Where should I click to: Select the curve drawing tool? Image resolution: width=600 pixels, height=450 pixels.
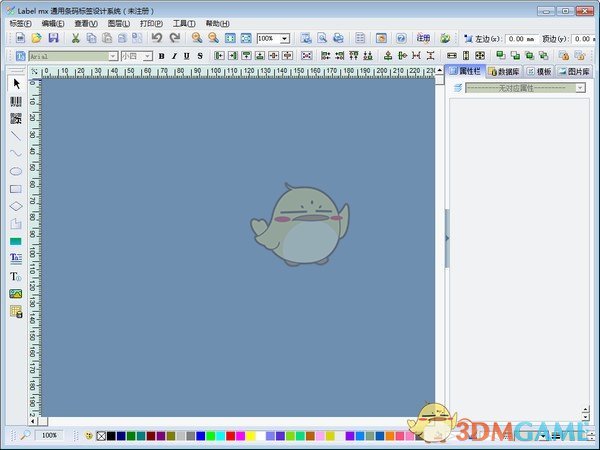[x=16, y=153]
